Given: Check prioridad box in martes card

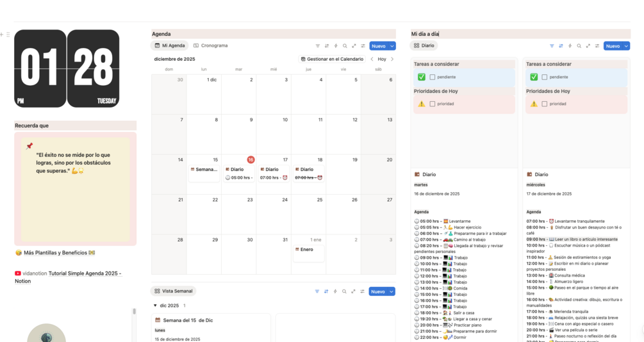Looking at the screenshot, I should coord(432,104).
